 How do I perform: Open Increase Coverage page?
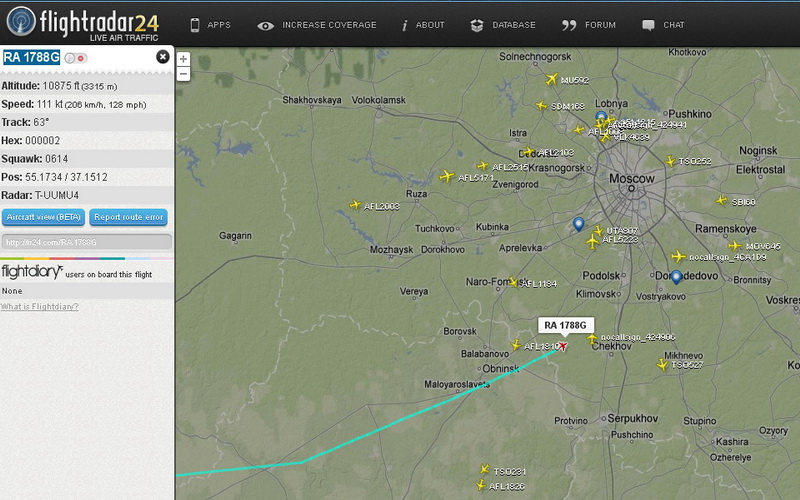pos(317,25)
